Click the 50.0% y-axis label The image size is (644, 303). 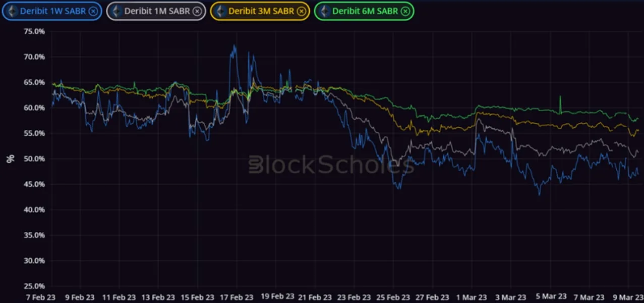tap(34, 159)
